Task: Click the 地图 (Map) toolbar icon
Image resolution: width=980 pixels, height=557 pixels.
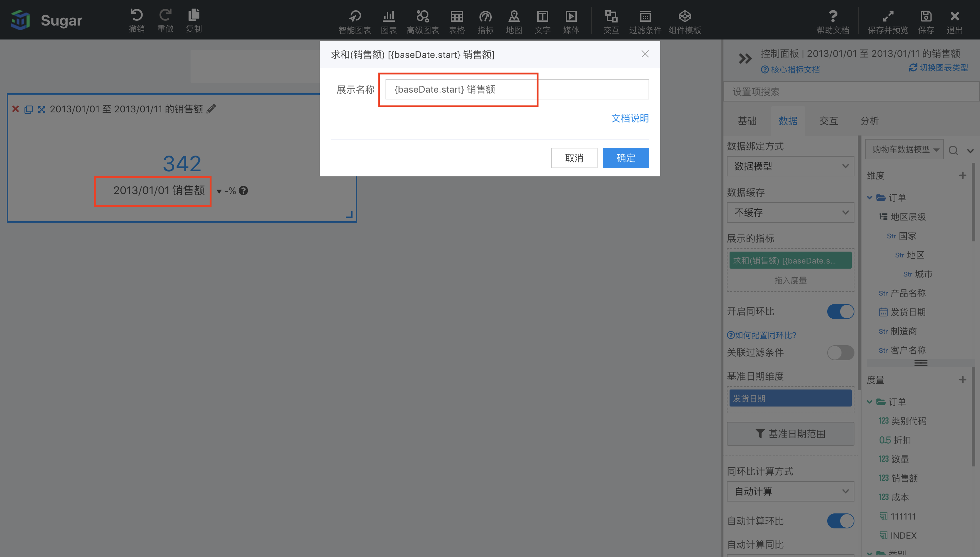Action: point(513,19)
